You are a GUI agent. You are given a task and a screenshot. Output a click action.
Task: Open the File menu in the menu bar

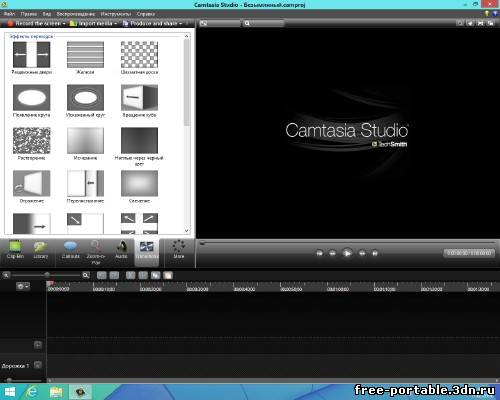[x=9, y=14]
